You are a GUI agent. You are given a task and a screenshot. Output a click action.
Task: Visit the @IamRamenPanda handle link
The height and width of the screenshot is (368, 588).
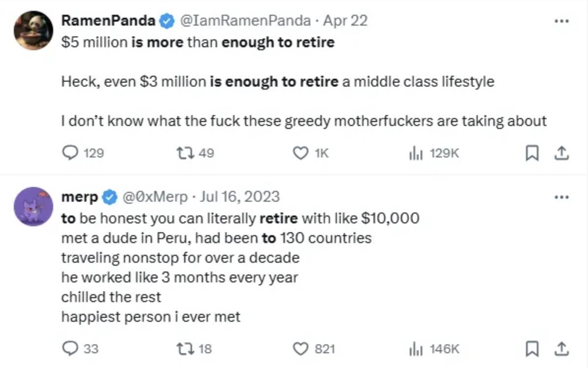tap(244, 21)
